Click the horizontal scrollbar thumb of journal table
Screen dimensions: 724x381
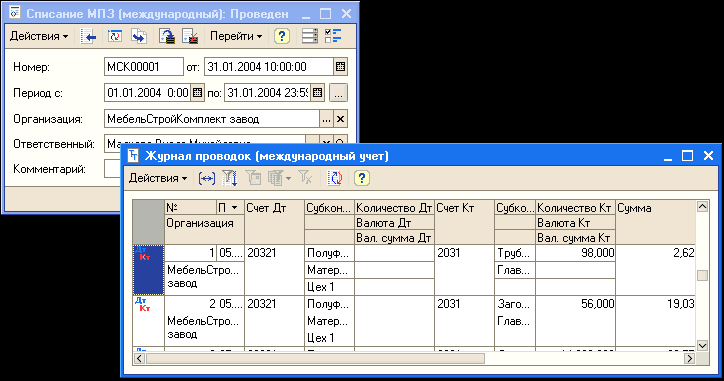coord(315,358)
